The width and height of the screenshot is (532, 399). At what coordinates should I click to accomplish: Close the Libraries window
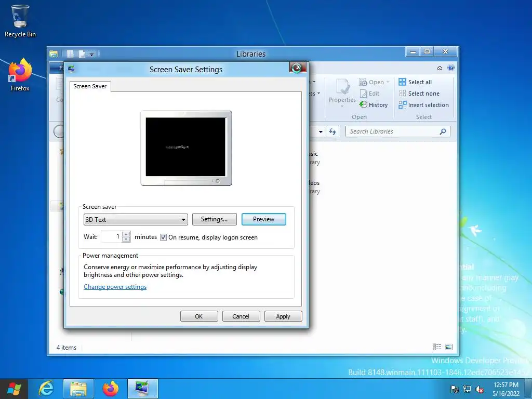446,51
